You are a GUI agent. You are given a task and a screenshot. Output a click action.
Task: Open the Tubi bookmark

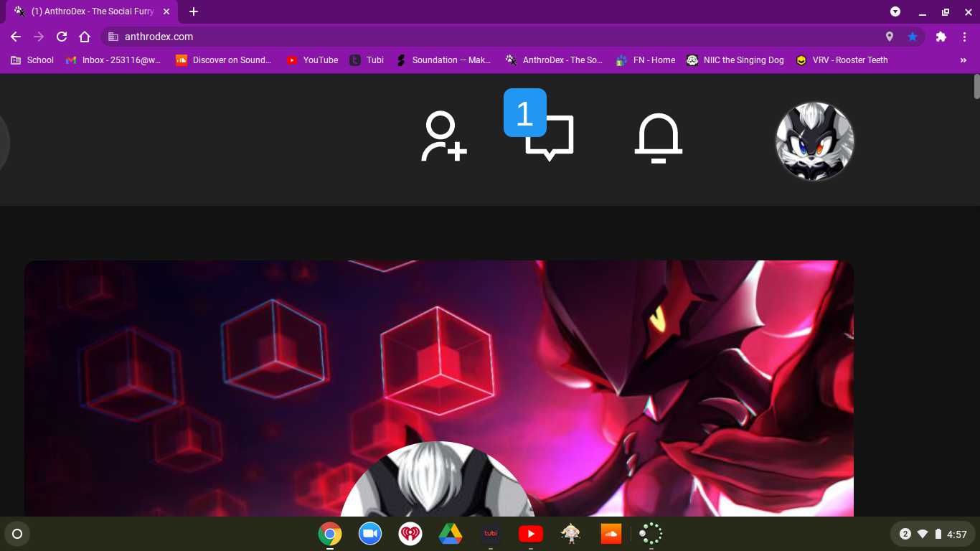click(x=367, y=60)
